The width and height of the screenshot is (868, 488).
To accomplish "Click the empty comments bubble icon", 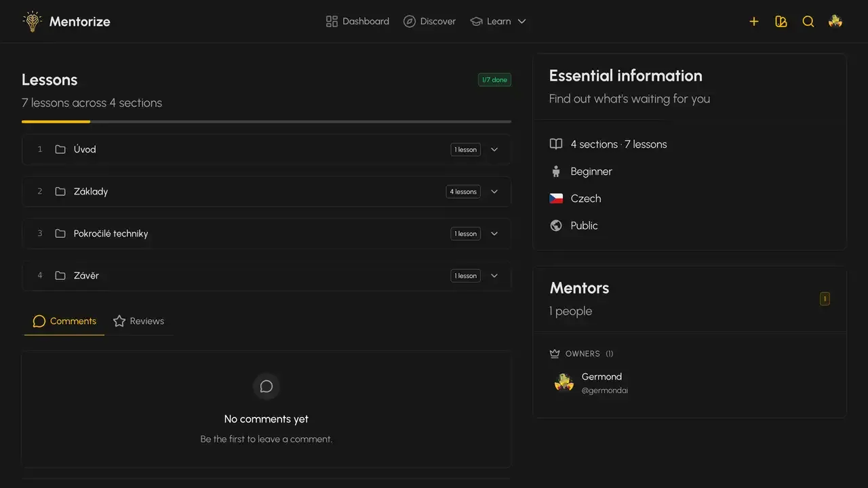I will point(267,386).
